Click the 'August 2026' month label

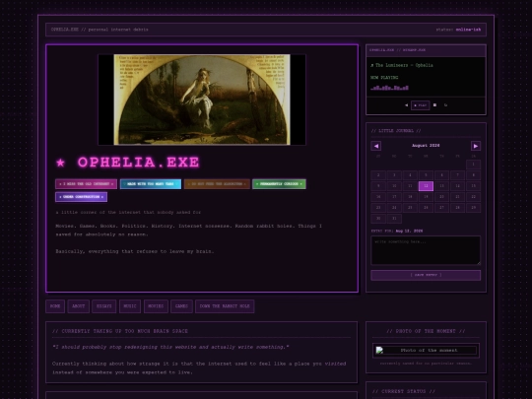pyautogui.click(x=426, y=146)
